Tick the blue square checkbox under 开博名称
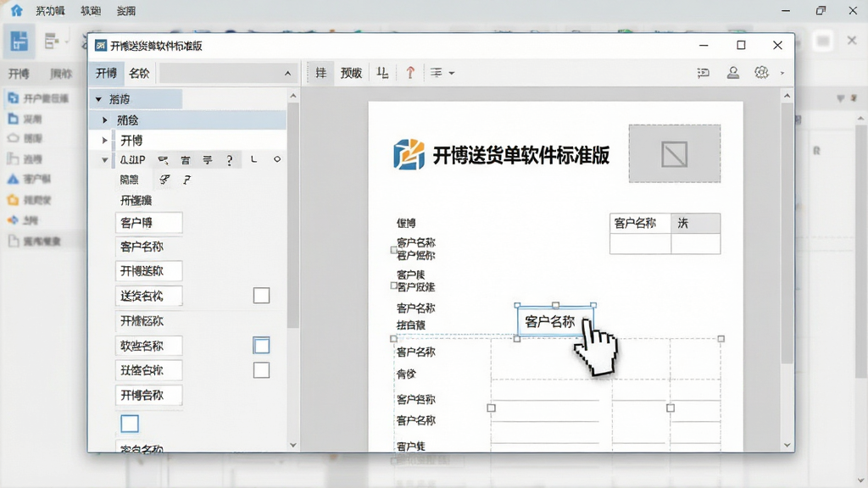 130,424
